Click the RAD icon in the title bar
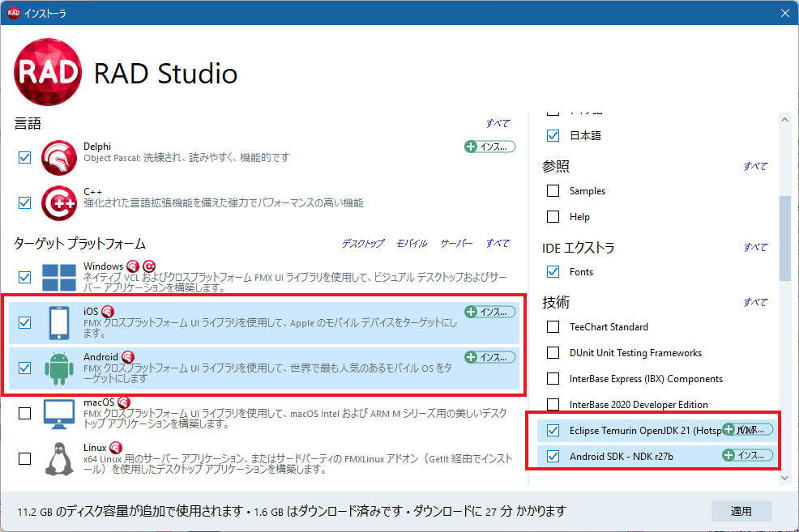 (x=13, y=13)
